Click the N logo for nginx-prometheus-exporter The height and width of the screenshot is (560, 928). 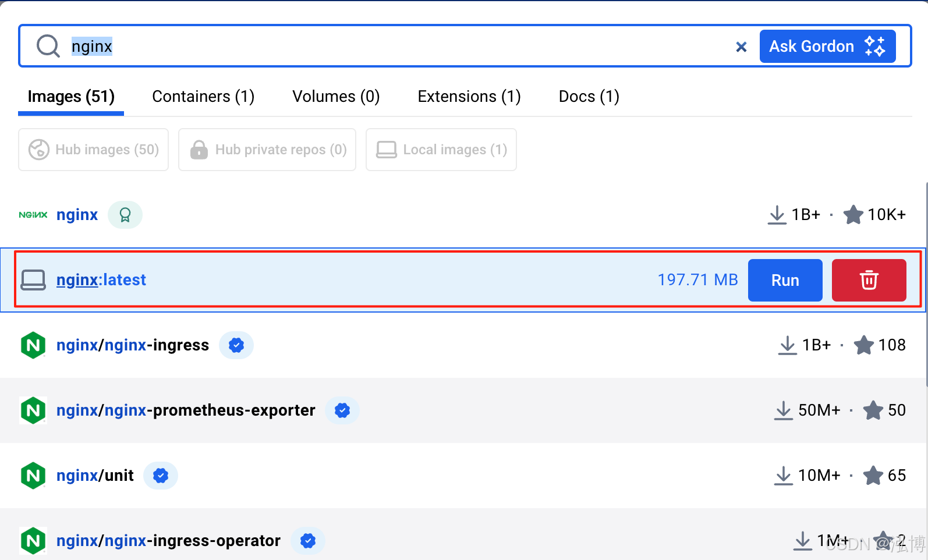point(33,410)
